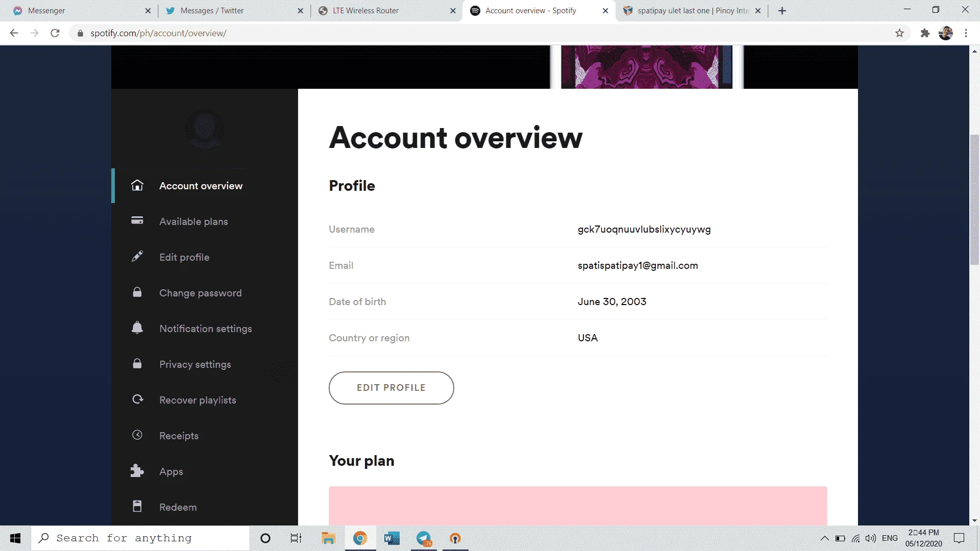Click the home icon beside Account overview
Viewport: 980px width, 551px height.
coord(137,185)
